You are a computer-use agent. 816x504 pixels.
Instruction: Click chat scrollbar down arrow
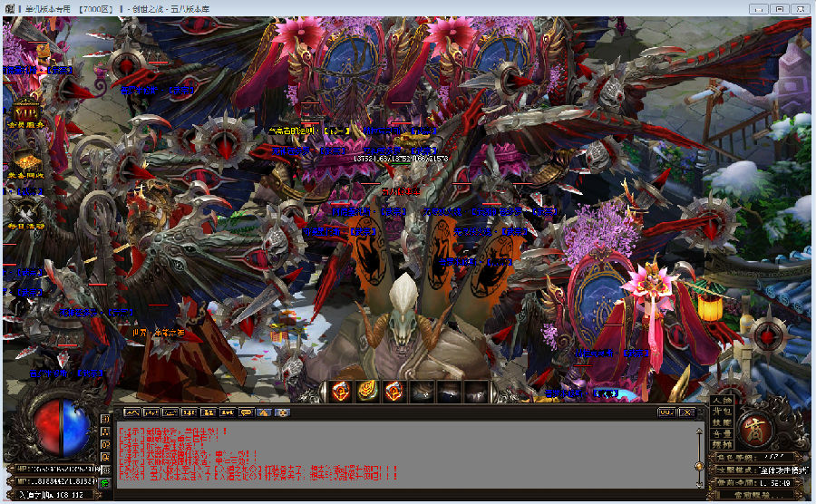click(x=699, y=483)
